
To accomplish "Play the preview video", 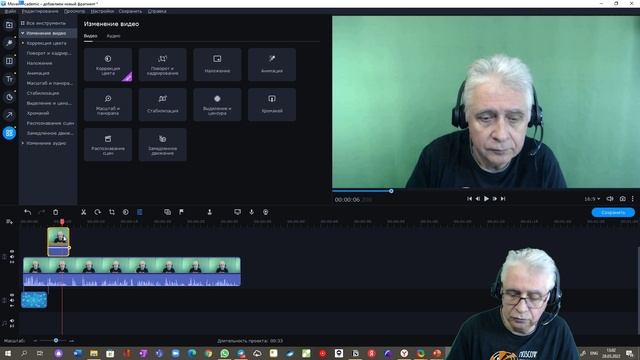I will (x=486, y=199).
